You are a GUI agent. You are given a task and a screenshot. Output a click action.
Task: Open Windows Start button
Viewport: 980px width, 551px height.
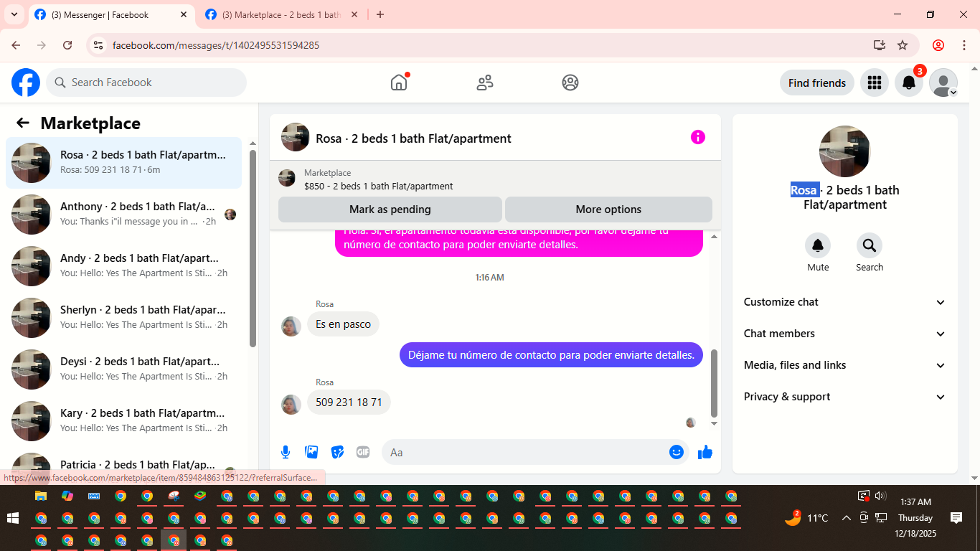coord(12,518)
